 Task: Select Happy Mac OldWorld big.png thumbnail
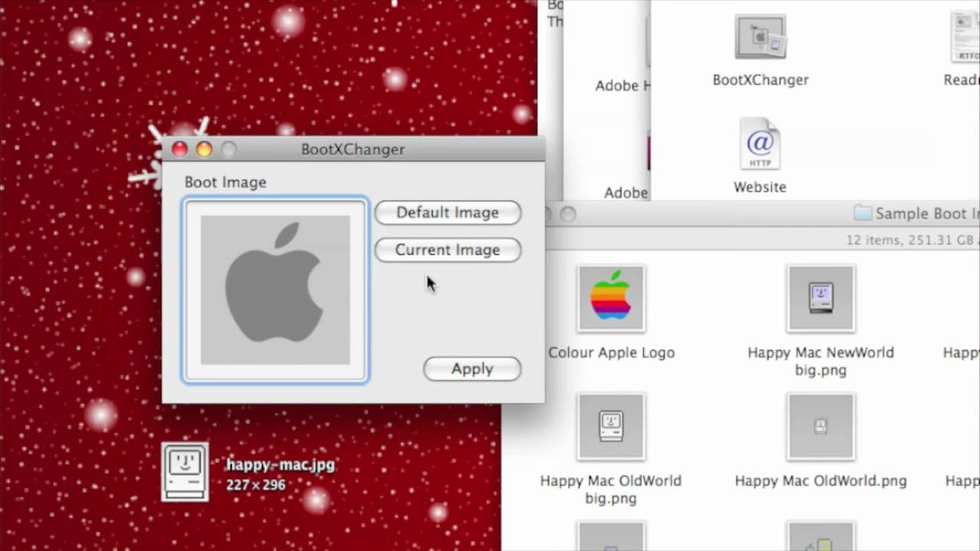coord(611,426)
